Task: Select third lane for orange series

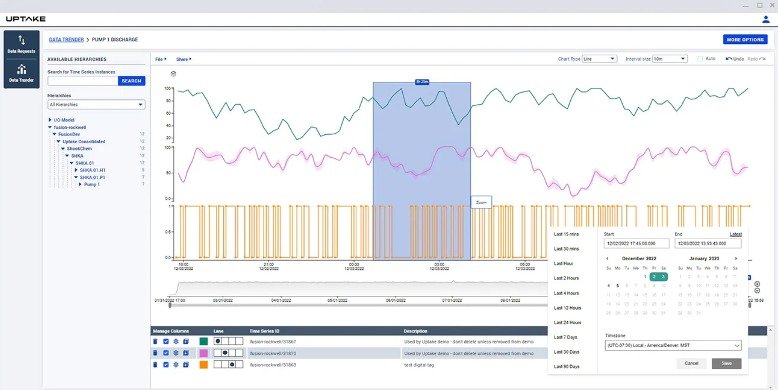Action: pos(232,365)
